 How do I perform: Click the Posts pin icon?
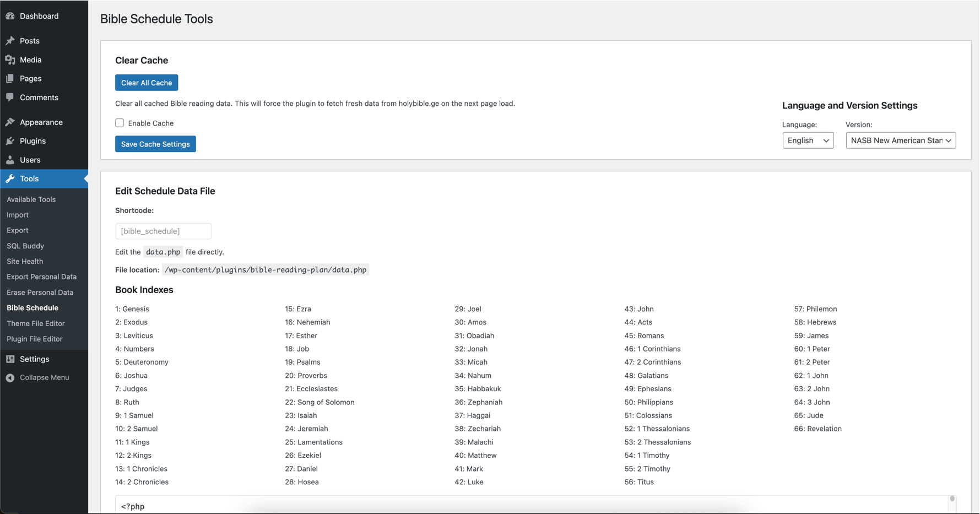[10, 41]
